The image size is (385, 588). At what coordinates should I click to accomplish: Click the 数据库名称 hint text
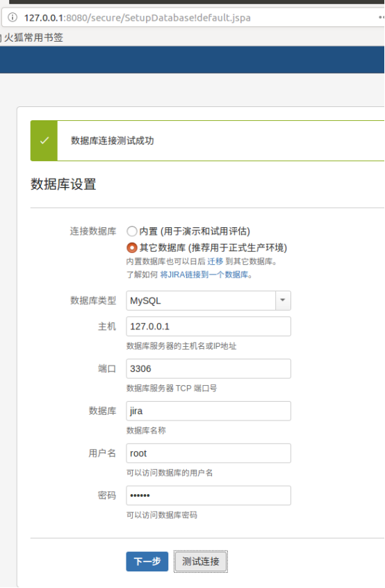pyautogui.click(x=146, y=430)
